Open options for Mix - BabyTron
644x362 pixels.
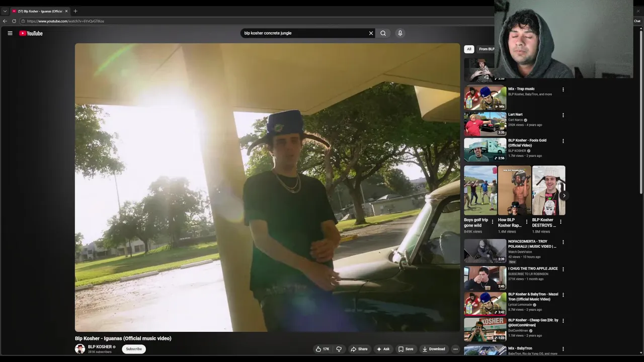563,349
